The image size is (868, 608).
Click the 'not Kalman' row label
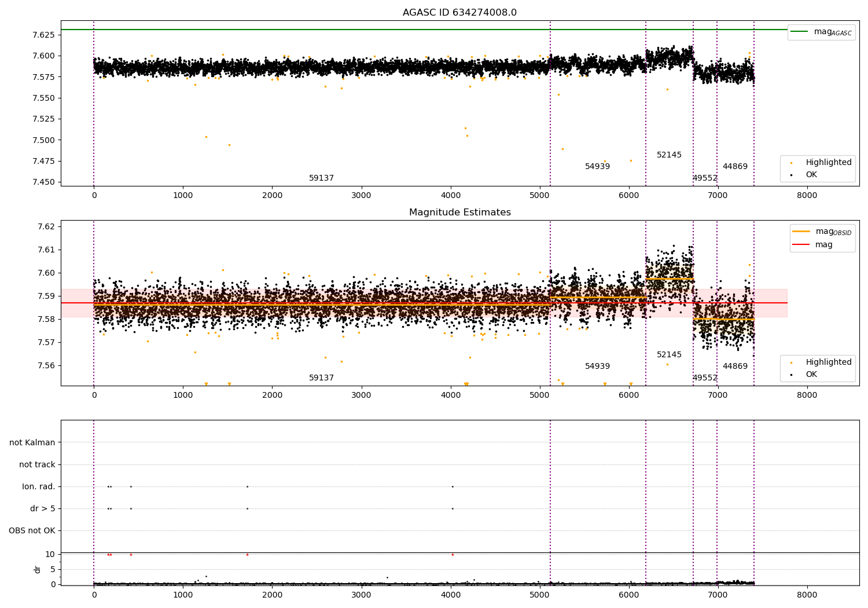32,443
